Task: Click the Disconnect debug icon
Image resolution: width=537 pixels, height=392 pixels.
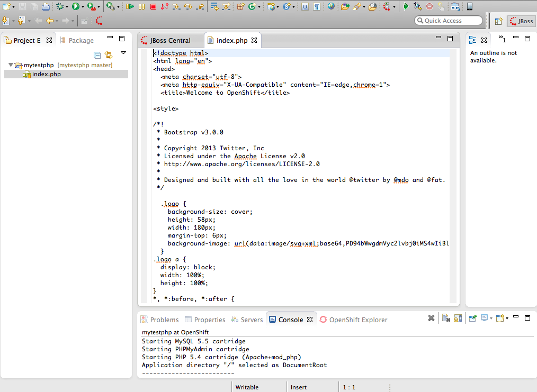Action: pos(165,6)
